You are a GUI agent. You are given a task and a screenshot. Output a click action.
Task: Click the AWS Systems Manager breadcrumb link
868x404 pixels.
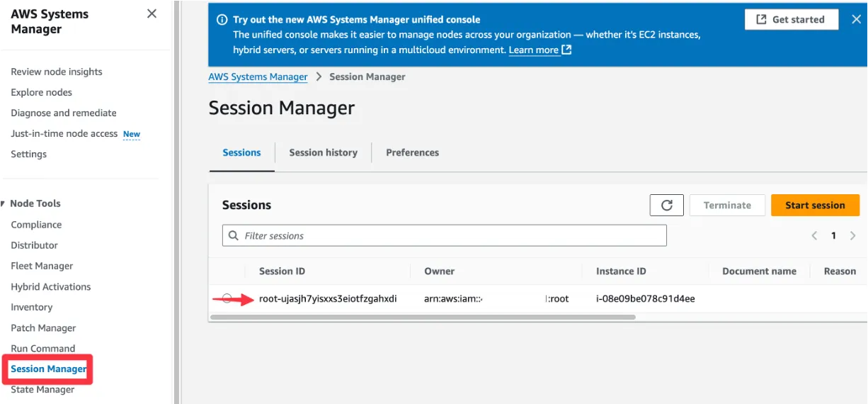pyautogui.click(x=258, y=77)
